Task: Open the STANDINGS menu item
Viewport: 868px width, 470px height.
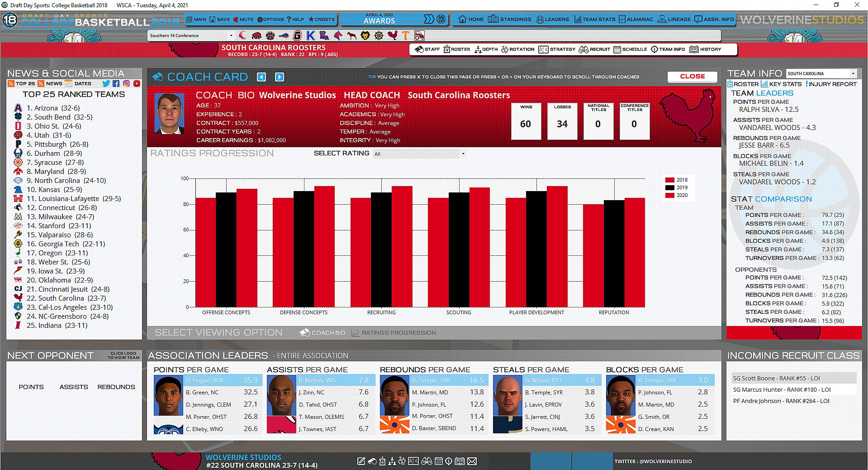Action: [510, 19]
